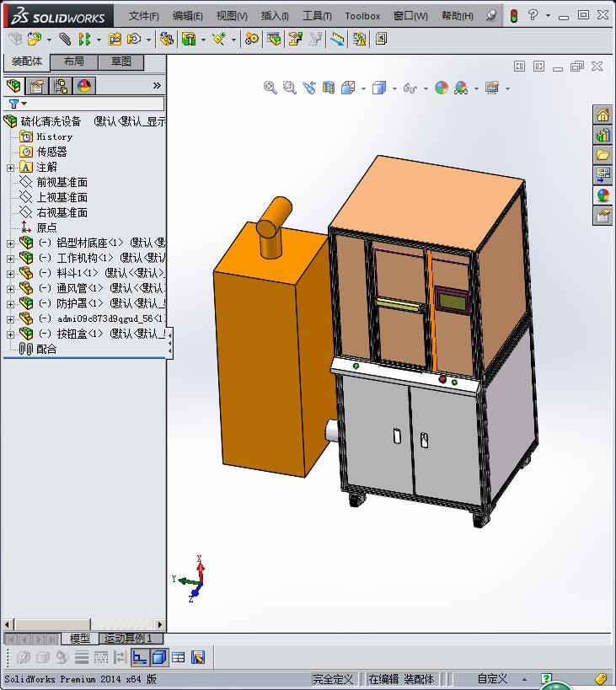Click Assembly Features icon

click(x=189, y=39)
